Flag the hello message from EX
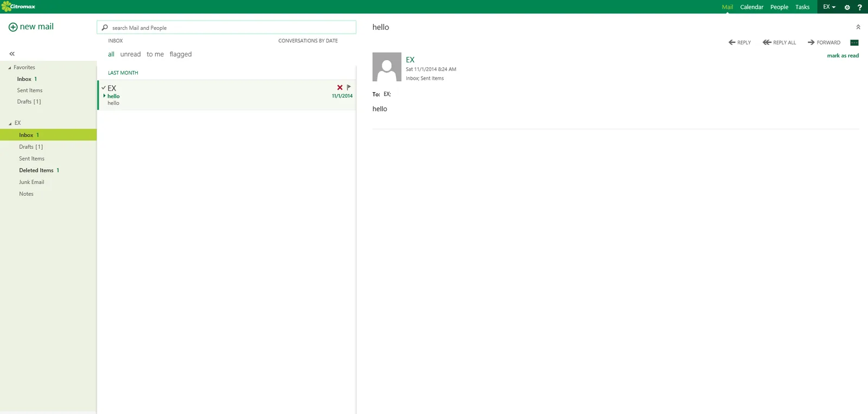Screen dimensions: 868x414 (x=348, y=87)
